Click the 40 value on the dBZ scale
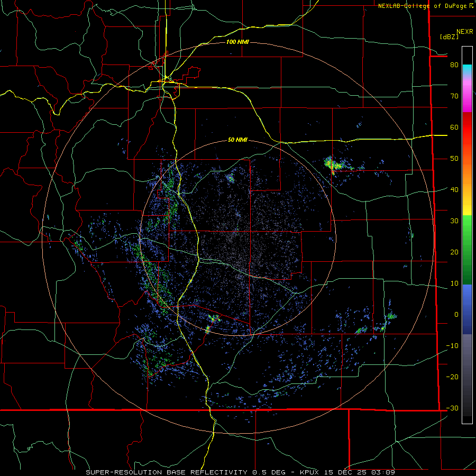The height and width of the screenshot is (476, 476). tap(454, 190)
